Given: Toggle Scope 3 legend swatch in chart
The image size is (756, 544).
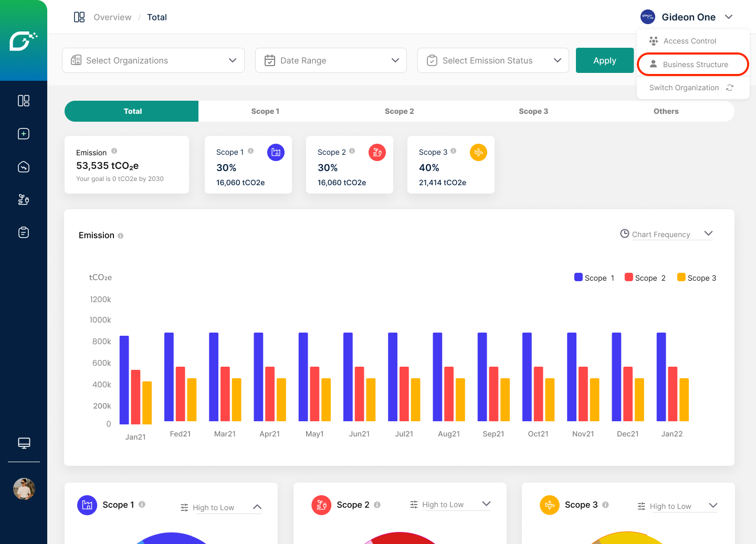Looking at the screenshot, I should coord(681,278).
